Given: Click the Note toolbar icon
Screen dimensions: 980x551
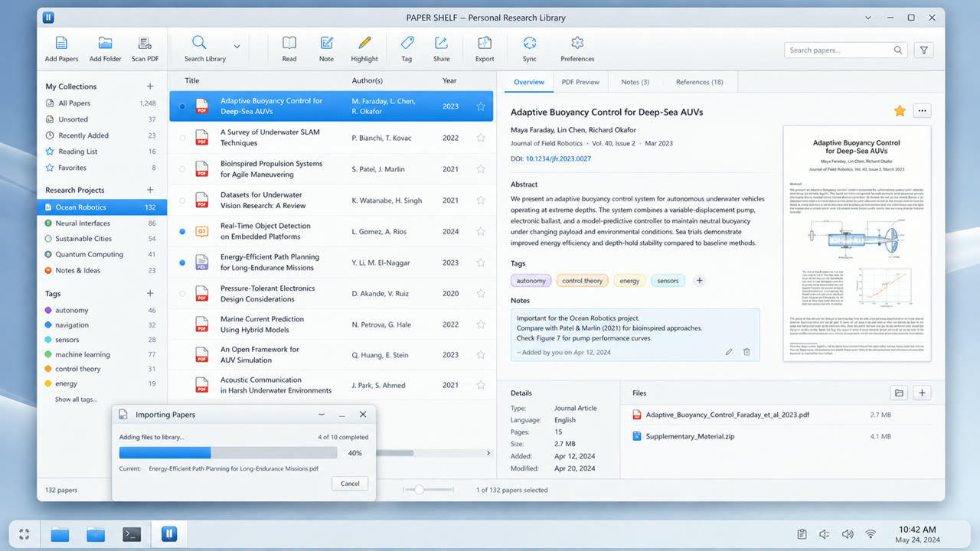Looking at the screenshot, I should [x=326, y=43].
